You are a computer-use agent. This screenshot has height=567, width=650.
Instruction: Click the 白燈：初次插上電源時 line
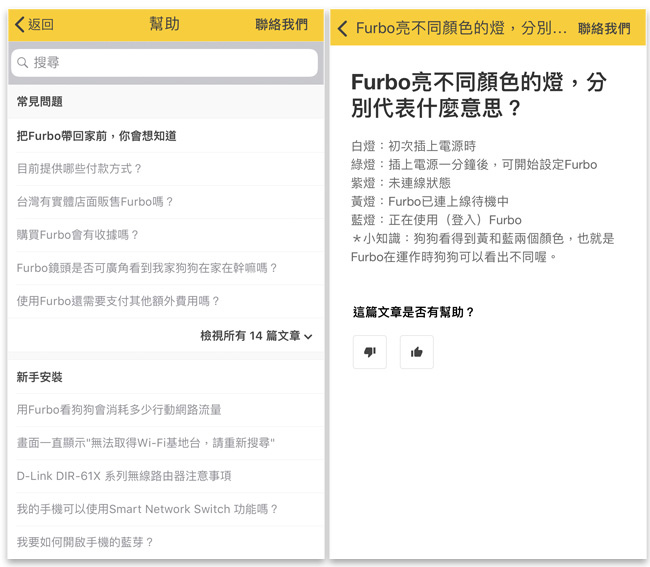pos(413,146)
